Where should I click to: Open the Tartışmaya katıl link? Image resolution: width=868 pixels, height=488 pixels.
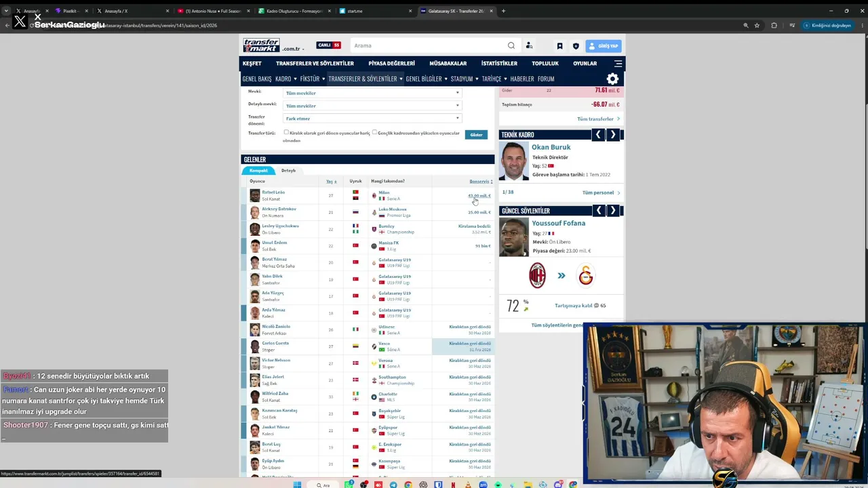point(574,306)
